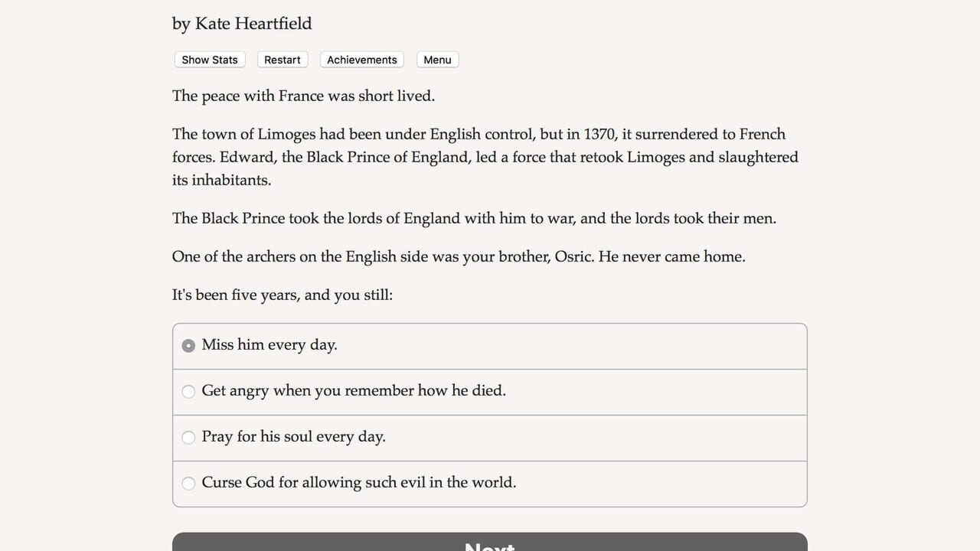980x551 pixels.
Task: Click the blank right side of the Pray option row
Action: coord(597,438)
